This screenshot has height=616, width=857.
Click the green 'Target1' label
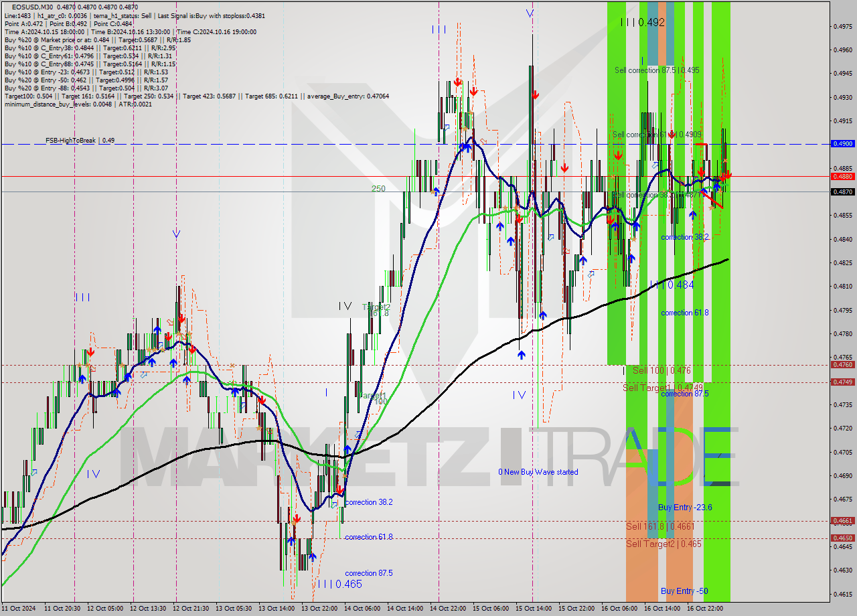[372, 395]
